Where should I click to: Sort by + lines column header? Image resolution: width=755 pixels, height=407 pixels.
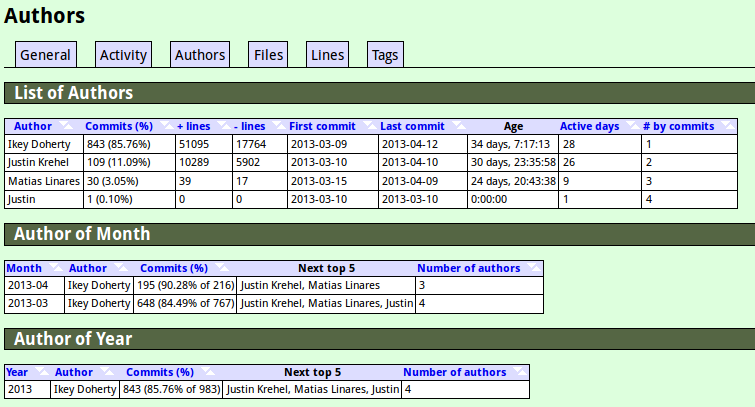(x=194, y=127)
